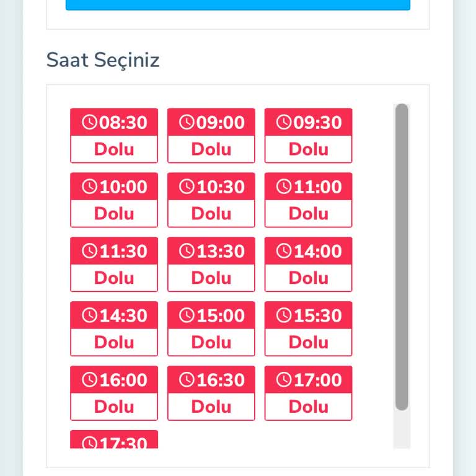Viewport: 476px width, 476px height.
Task: Pick the 11:30 time slot
Action: (x=114, y=264)
